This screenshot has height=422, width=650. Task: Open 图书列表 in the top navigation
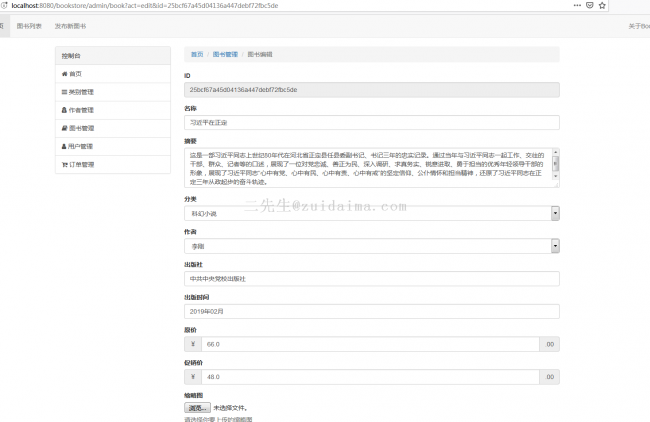[29, 26]
